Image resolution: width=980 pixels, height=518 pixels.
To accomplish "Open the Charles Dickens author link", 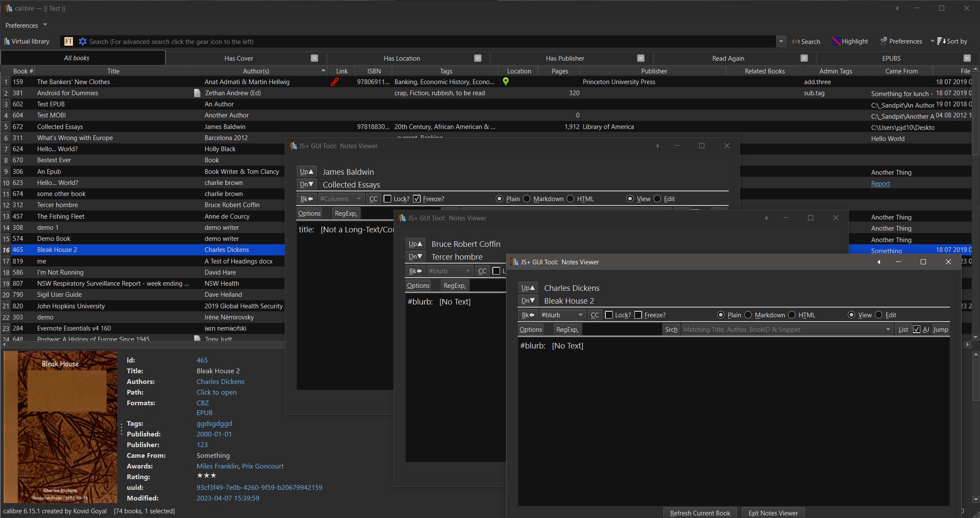I will coord(220,382).
